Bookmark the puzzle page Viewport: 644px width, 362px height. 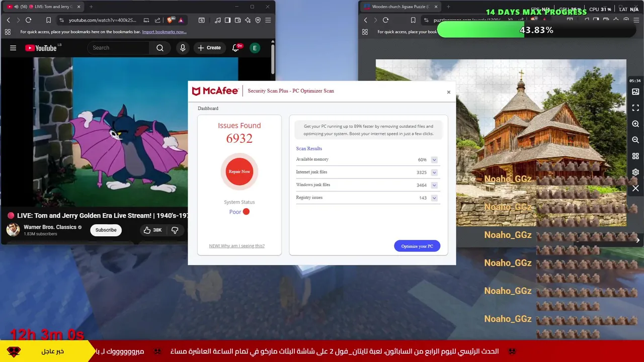(413, 20)
